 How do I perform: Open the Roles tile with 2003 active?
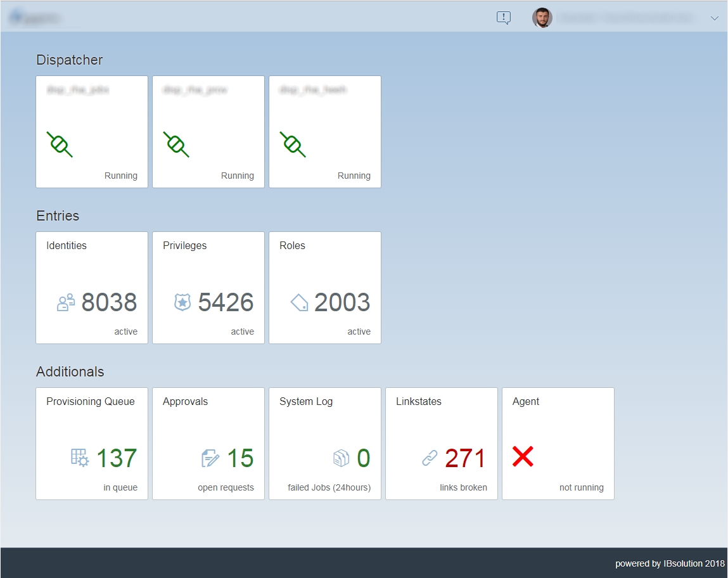(325, 288)
